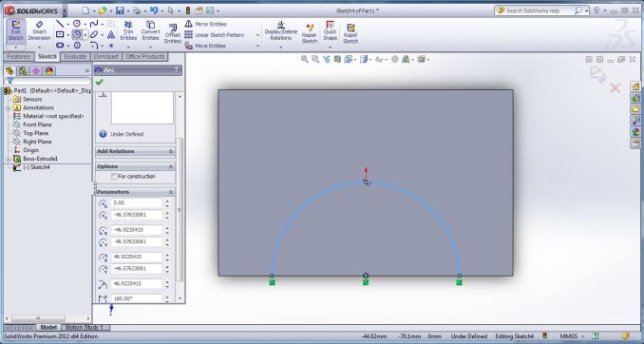The width and height of the screenshot is (644, 344).
Task: Select the Corner Rectangle tool
Action: tap(60, 34)
